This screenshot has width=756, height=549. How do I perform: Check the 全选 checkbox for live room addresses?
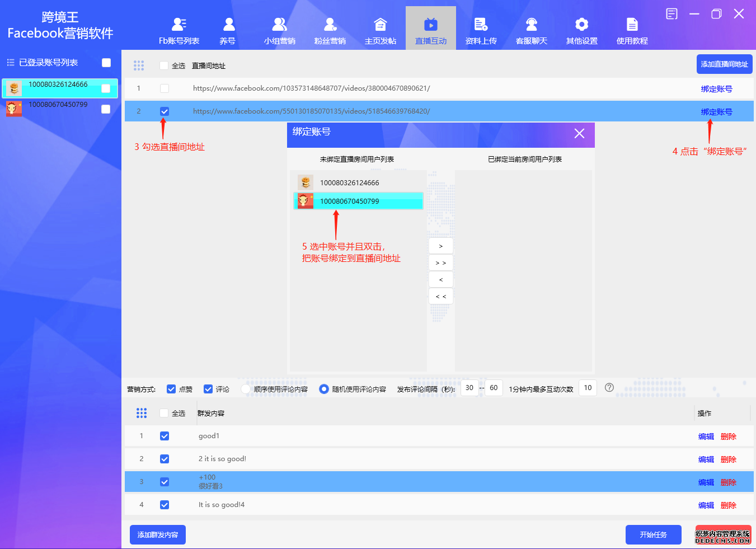[164, 64]
